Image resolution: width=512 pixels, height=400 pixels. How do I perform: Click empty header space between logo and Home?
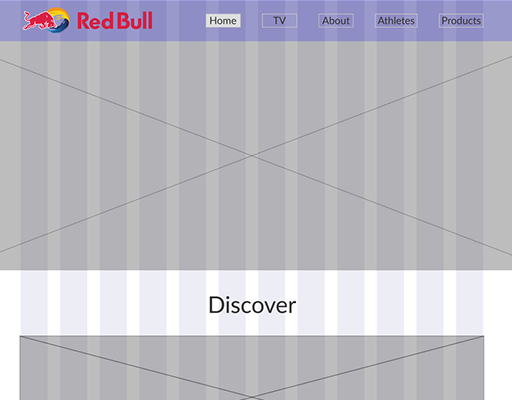(179, 21)
